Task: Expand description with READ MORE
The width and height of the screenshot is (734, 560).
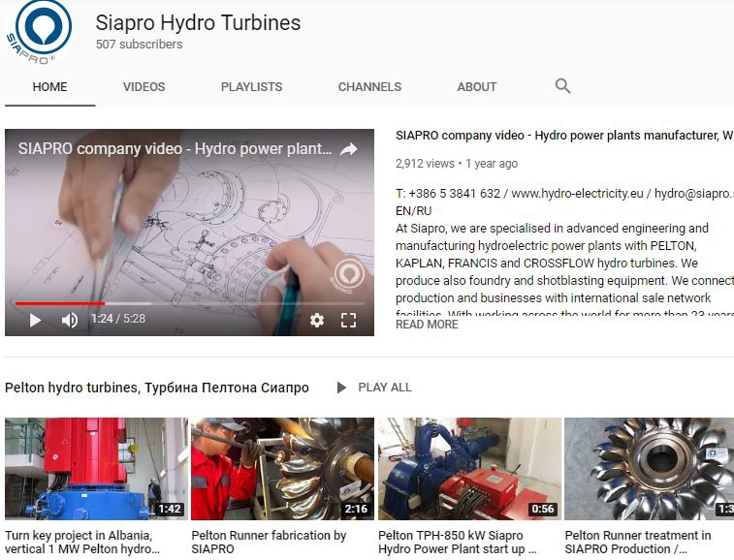Action: pos(427,325)
